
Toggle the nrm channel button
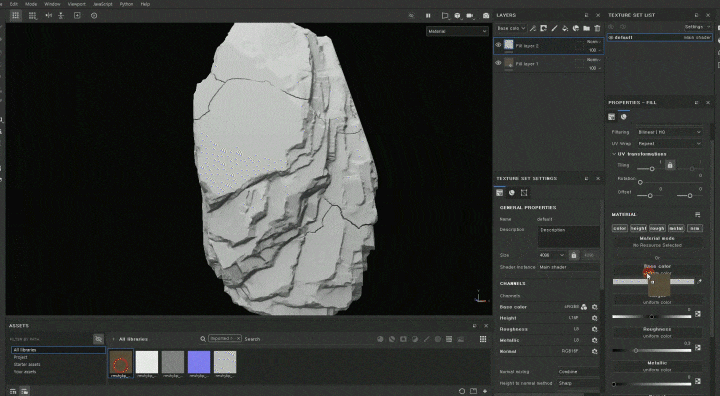695,228
